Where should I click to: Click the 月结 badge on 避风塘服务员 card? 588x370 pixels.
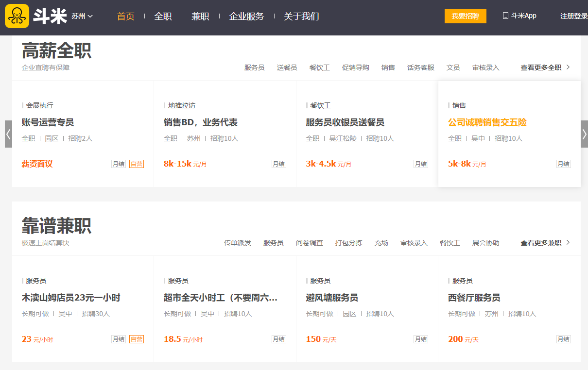coord(421,339)
